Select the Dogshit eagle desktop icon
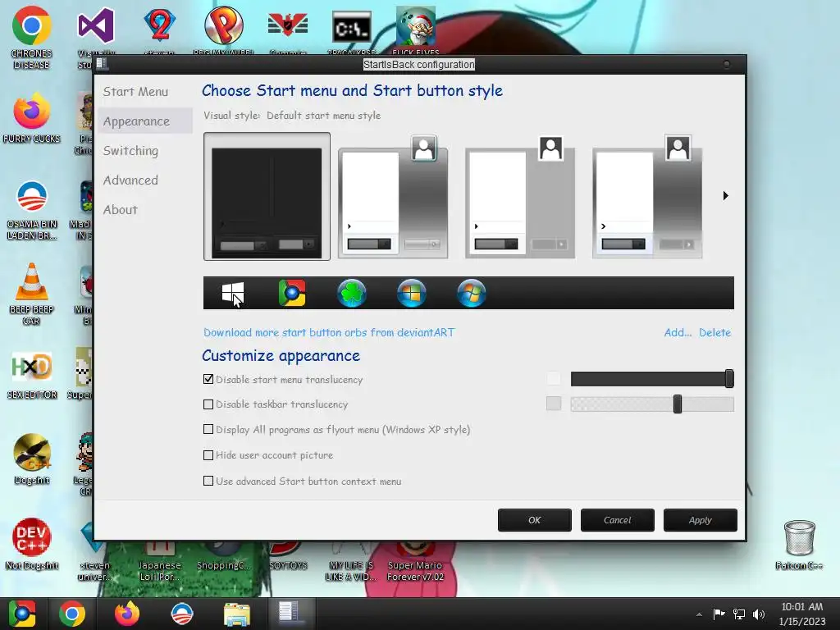Image resolution: width=840 pixels, height=630 pixels. pyautogui.click(x=32, y=459)
